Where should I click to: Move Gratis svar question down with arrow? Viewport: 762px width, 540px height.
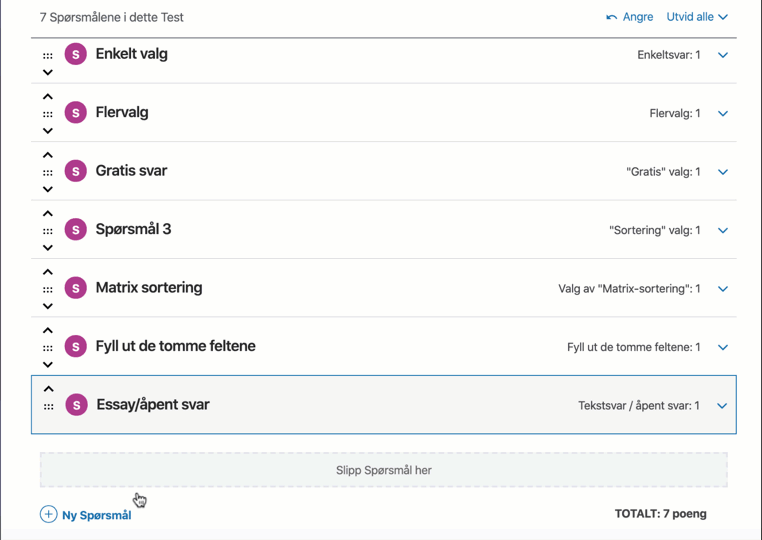47,189
